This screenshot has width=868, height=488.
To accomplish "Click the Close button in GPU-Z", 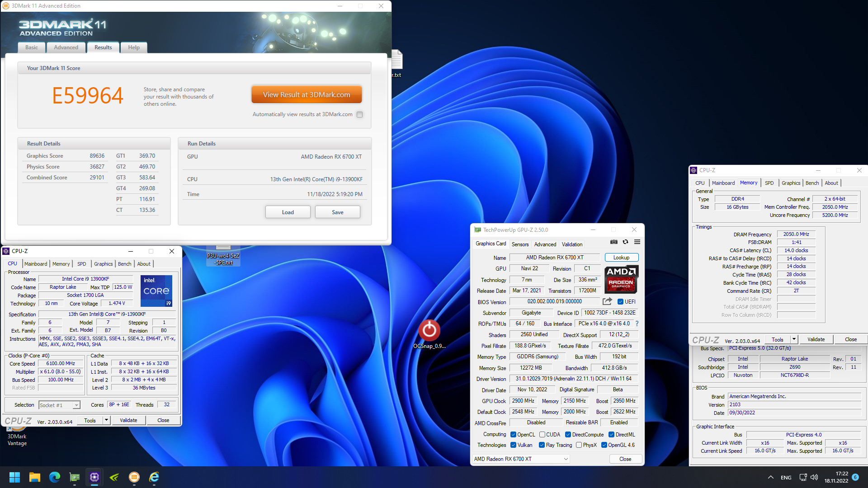I will point(625,459).
